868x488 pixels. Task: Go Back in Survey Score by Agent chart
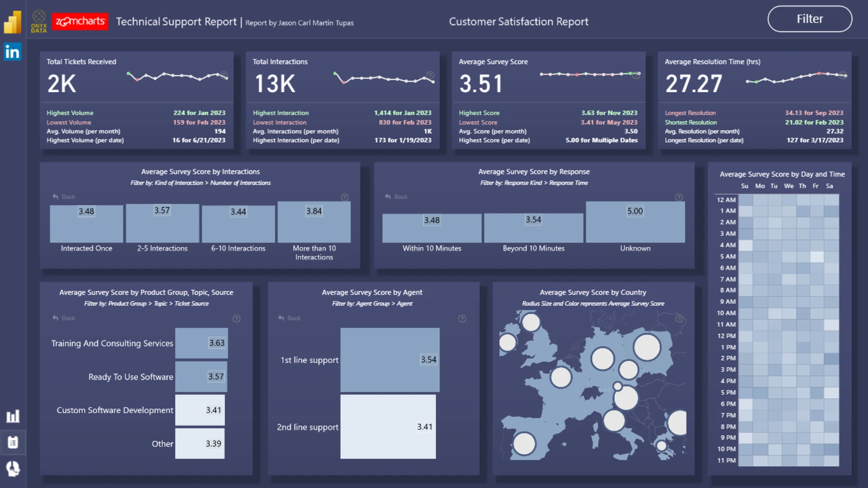289,318
